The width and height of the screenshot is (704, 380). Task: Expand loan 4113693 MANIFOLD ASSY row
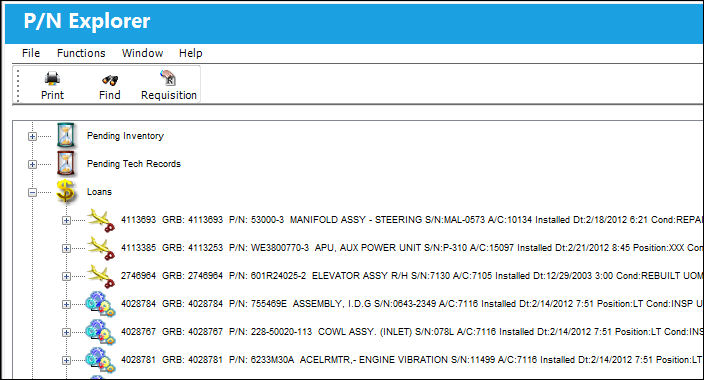[66, 221]
